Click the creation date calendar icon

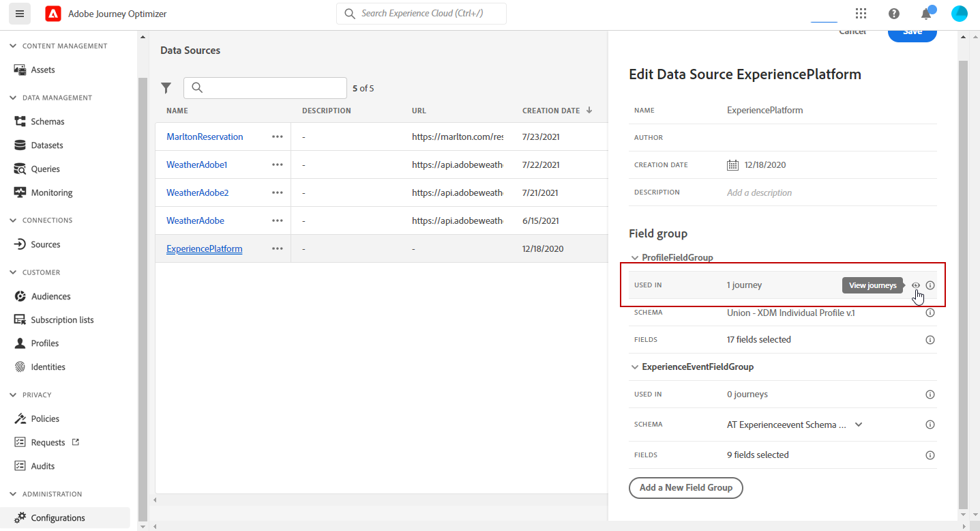point(733,165)
